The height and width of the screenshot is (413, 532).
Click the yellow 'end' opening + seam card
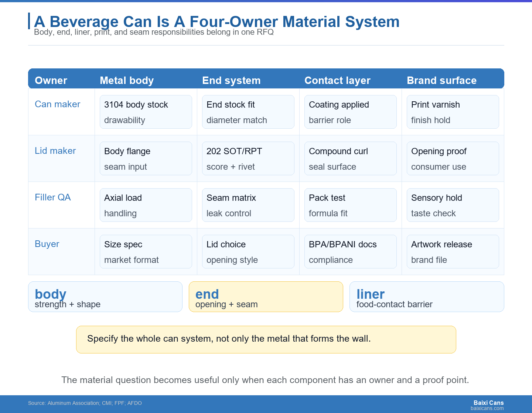point(266,297)
